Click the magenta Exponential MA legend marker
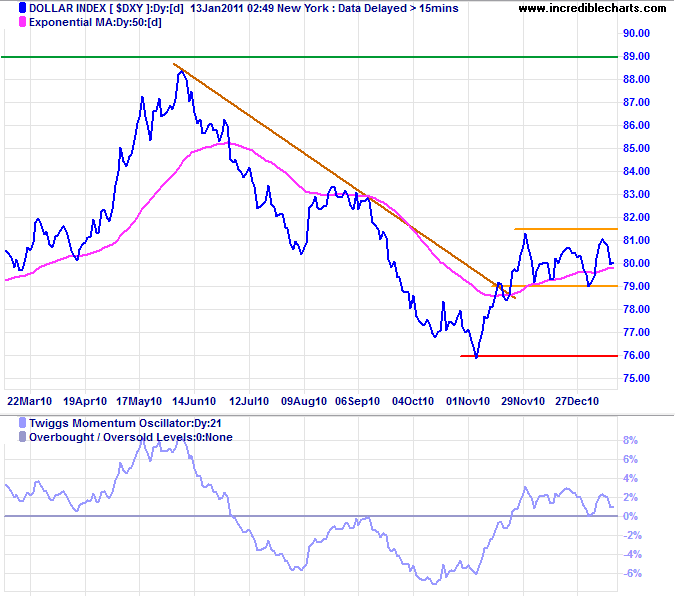Viewport: 675px width, 600px height. (9, 22)
